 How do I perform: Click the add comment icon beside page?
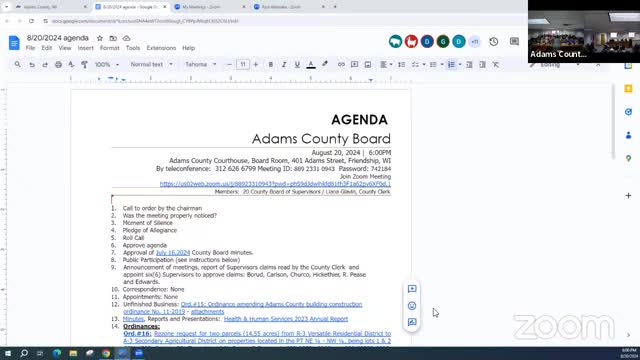click(x=412, y=289)
